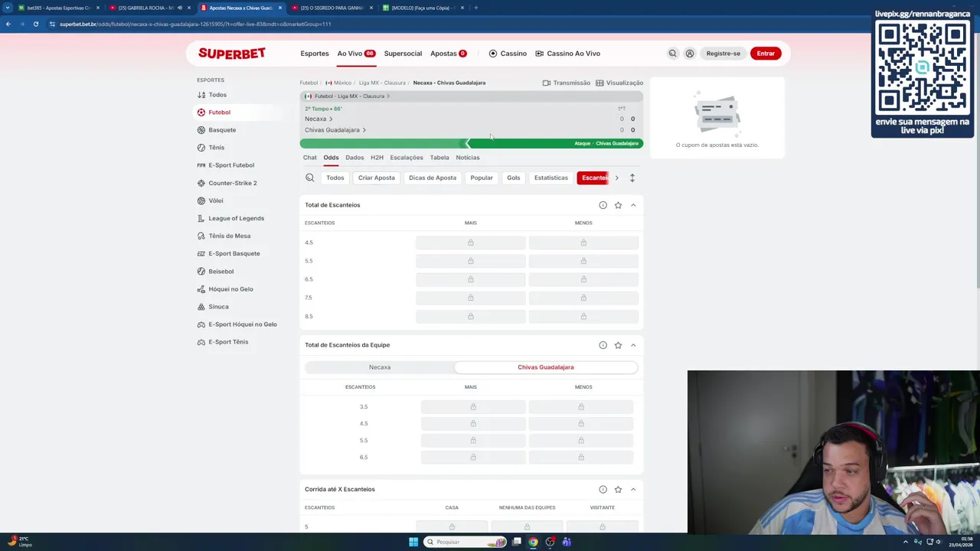Open the Todos sports sidebar entry
The image size is (980, 551).
[x=217, y=95]
